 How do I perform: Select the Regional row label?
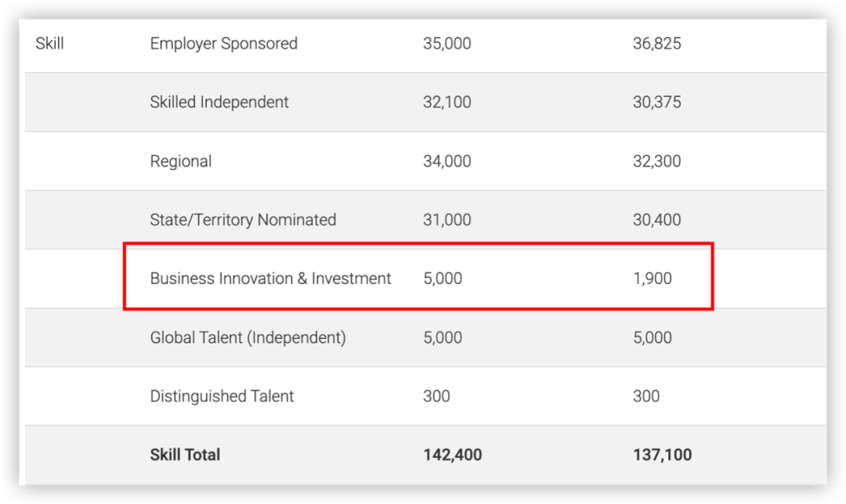(x=181, y=161)
